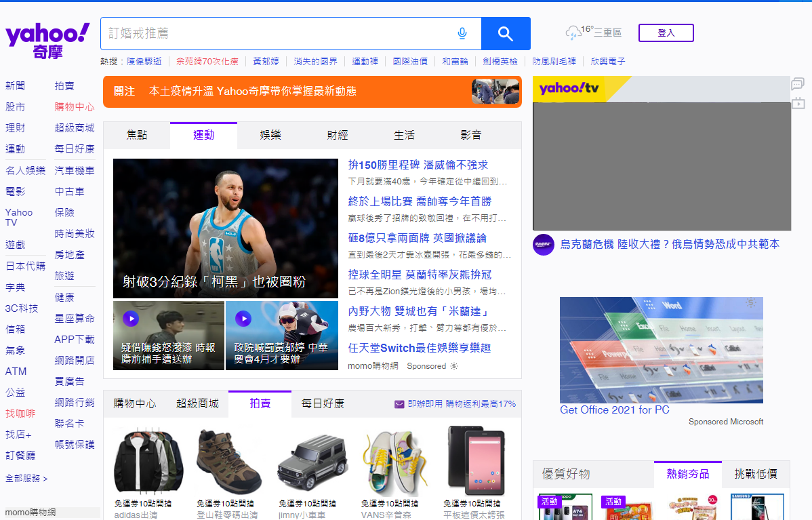Image resolution: width=812 pixels, height=520 pixels.
Task: Select the 拍賣 shopping tab
Action: 260,403
